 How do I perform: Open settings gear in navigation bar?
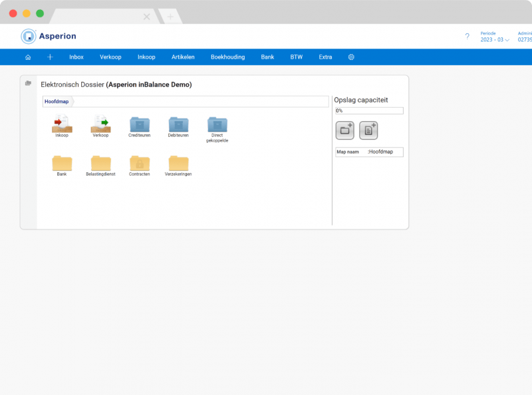[x=351, y=57]
